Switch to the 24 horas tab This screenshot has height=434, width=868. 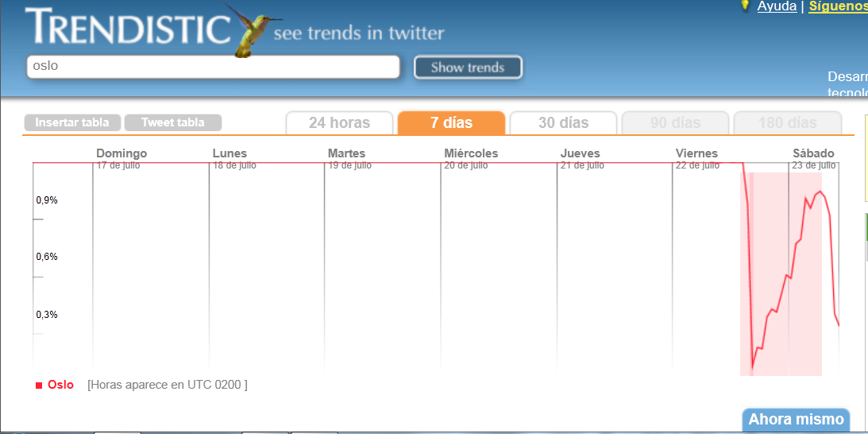[339, 122]
